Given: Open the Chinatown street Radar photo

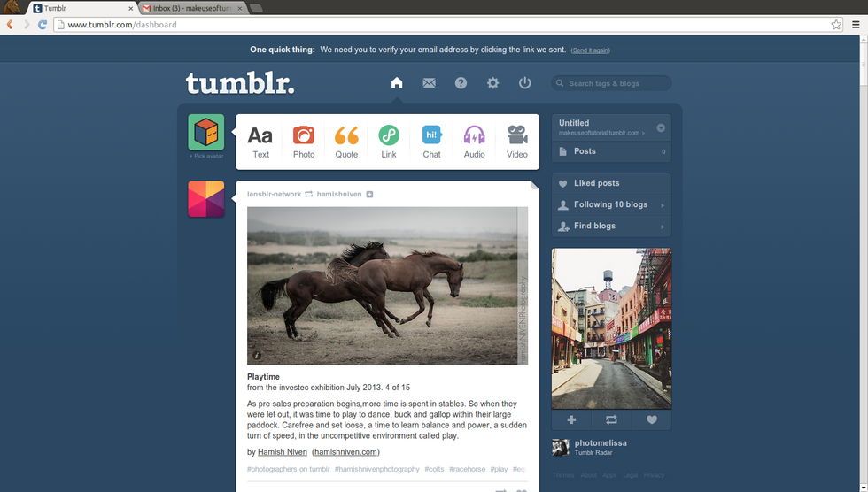Looking at the screenshot, I should point(611,327).
